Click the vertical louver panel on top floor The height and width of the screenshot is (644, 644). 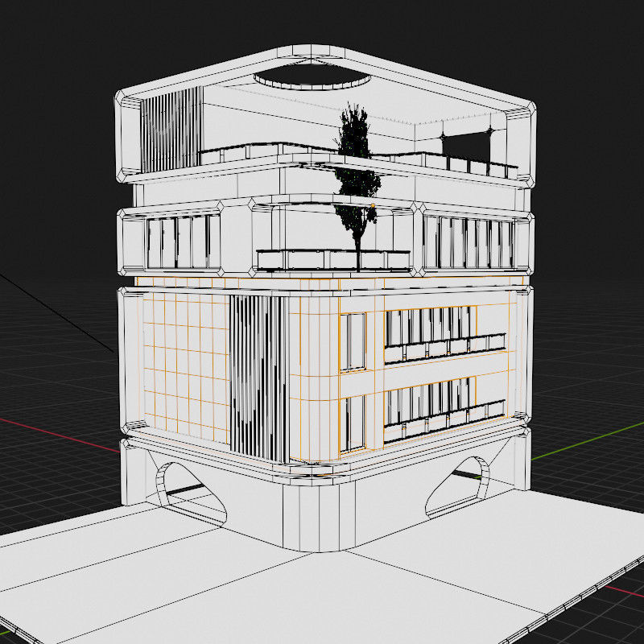(171, 130)
